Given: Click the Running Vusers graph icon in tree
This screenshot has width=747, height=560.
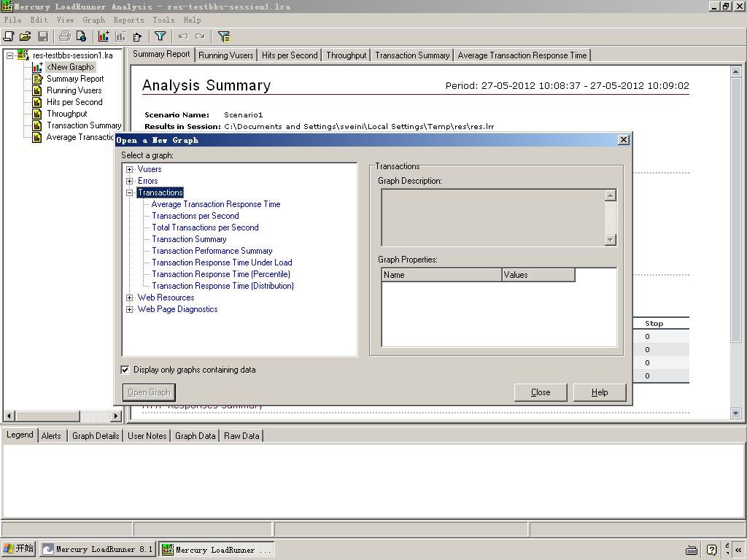Looking at the screenshot, I should (37, 90).
